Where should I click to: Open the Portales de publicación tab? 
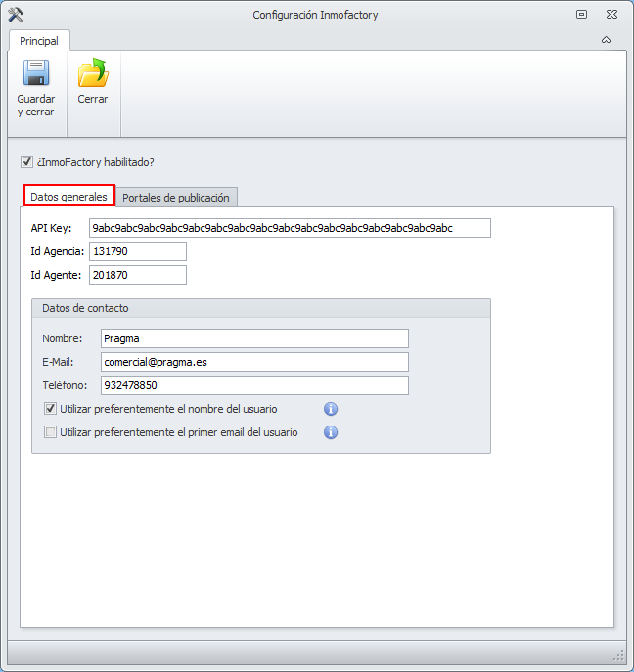coord(176,198)
